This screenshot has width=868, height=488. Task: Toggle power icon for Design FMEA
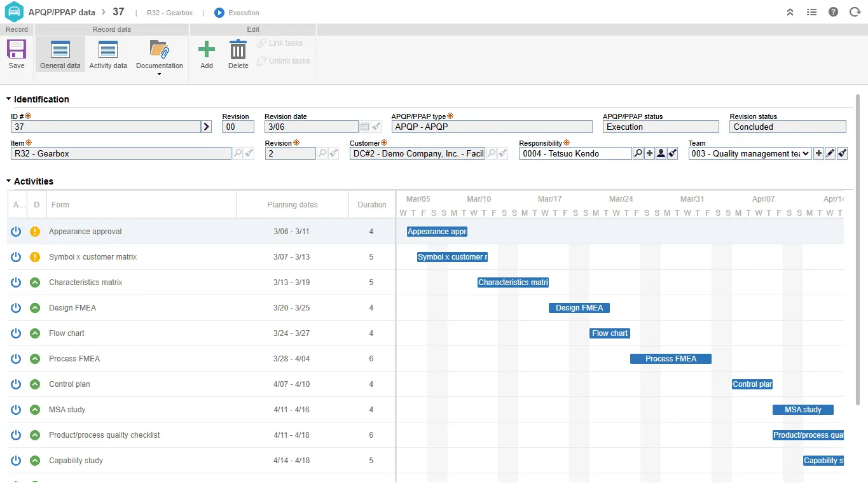pyautogui.click(x=16, y=308)
